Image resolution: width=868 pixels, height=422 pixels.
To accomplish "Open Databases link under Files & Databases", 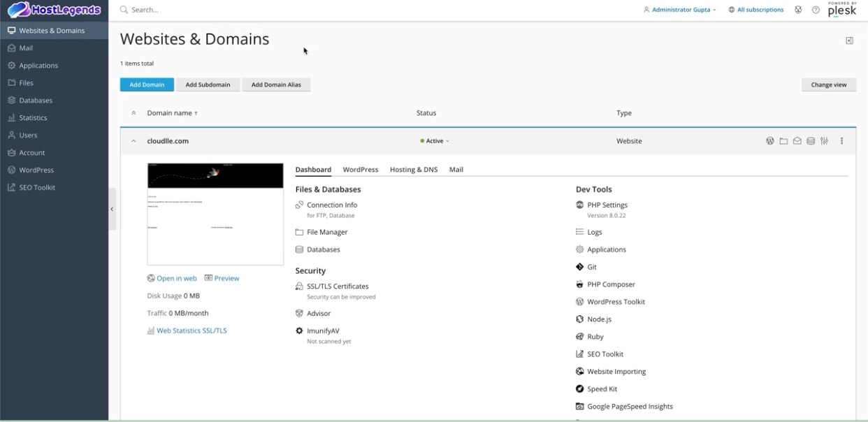I will [x=324, y=249].
